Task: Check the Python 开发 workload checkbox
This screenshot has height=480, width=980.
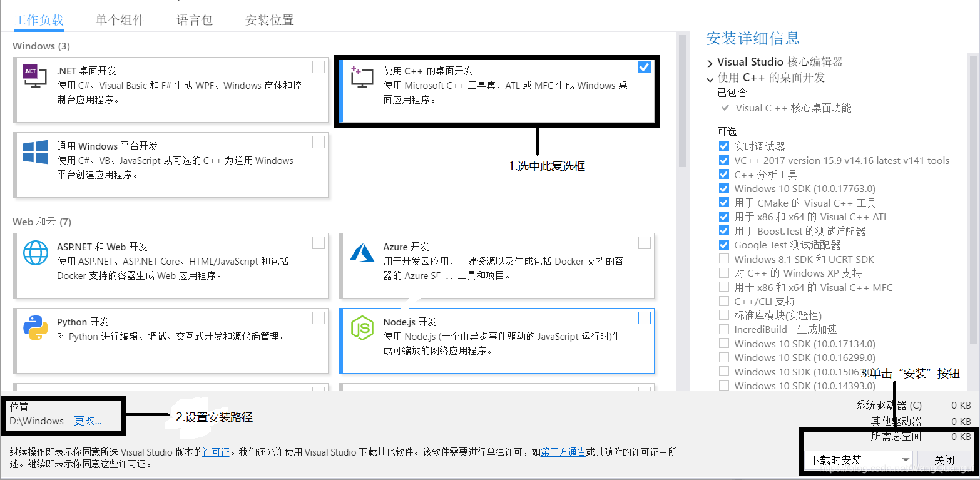Action: 319,318
